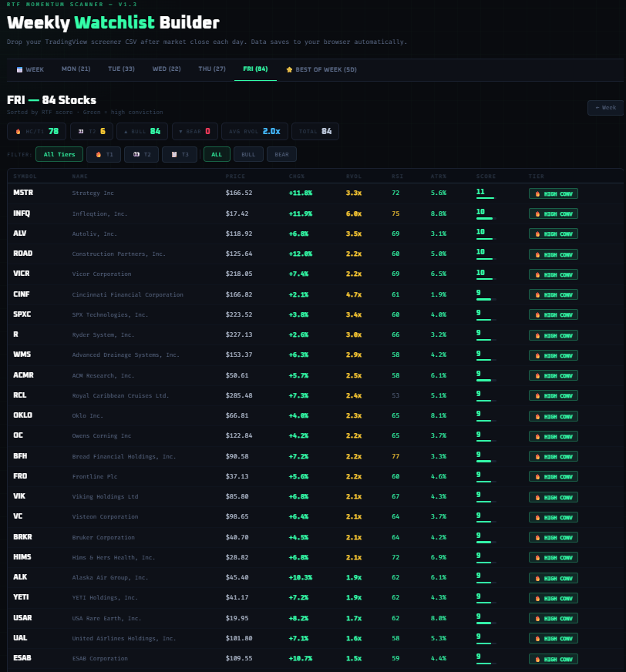Image resolution: width=626 pixels, height=672 pixels.
Task: Select the UAL ticker symbol
Action: (x=20, y=638)
